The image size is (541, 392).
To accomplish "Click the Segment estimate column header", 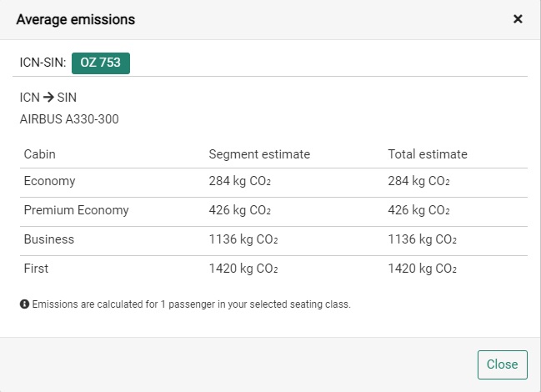I will 259,154.
